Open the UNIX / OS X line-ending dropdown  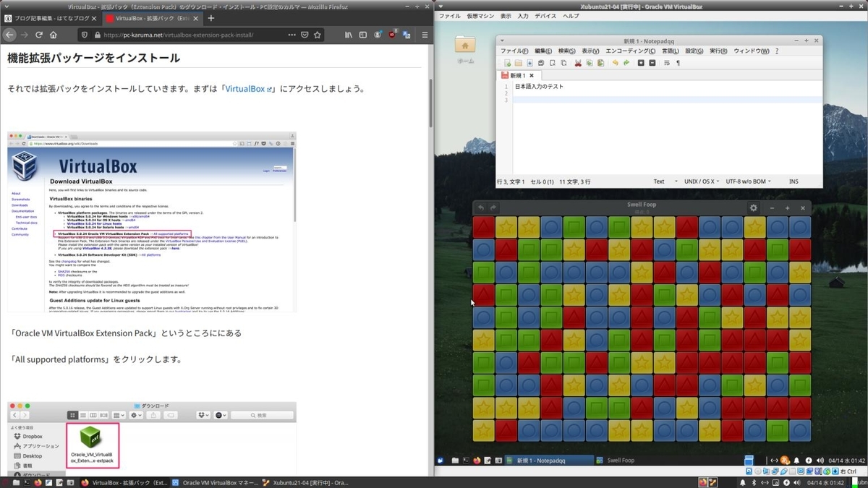(x=702, y=181)
